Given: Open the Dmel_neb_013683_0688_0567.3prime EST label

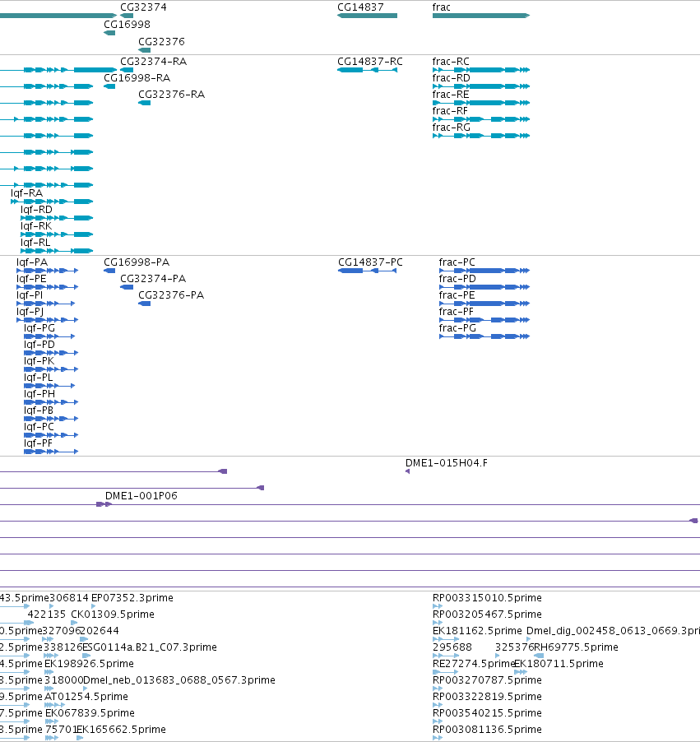Looking at the screenshot, I should click(x=178, y=680).
